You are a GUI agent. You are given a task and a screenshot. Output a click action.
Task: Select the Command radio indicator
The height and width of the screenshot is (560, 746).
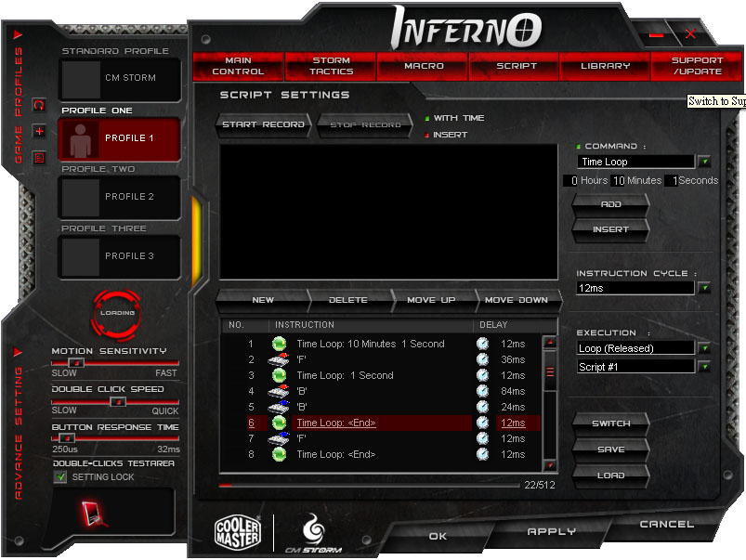point(578,147)
